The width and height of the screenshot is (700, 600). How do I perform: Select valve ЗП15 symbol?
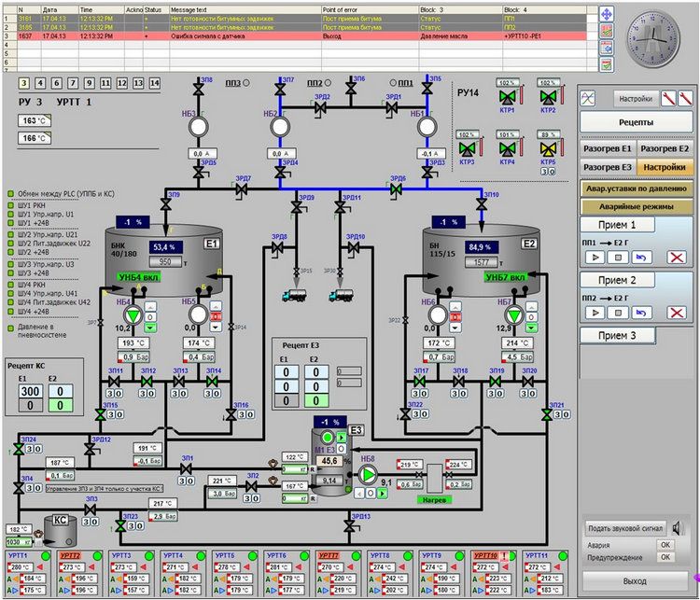(x=101, y=415)
